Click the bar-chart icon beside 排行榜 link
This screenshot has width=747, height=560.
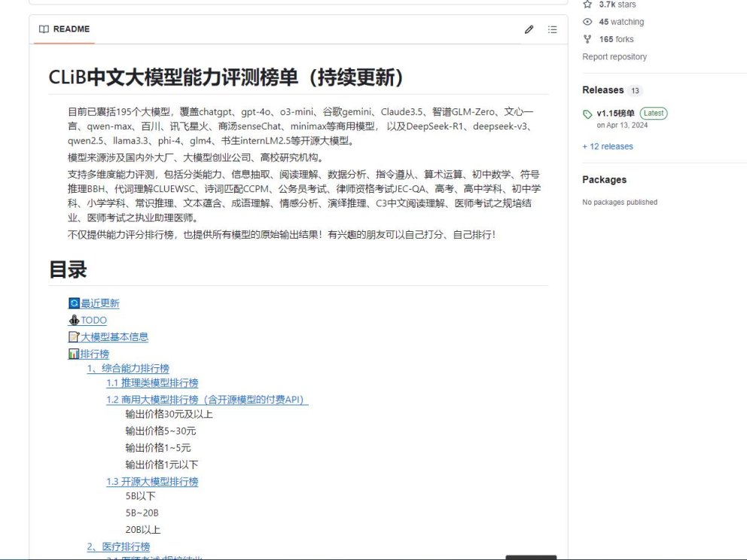tap(72, 353)
